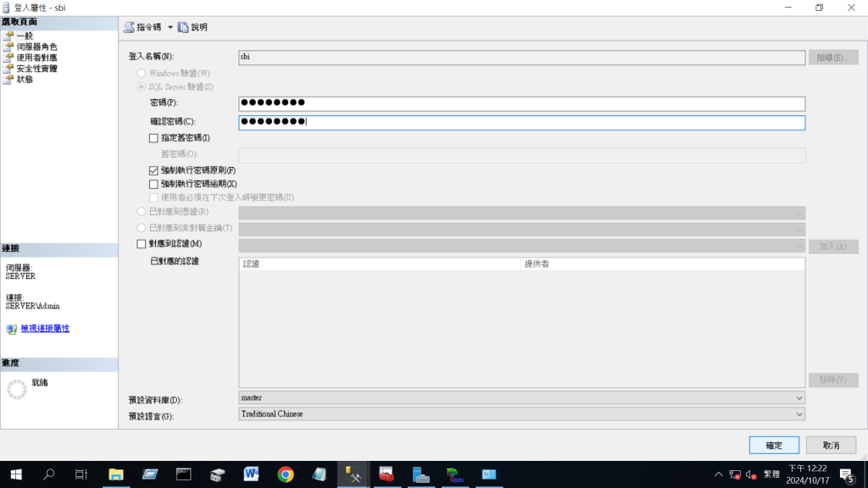This screenshot has width=868, height=488.
Task: Open Google Chrome from the taskbar
Action: 286,474
